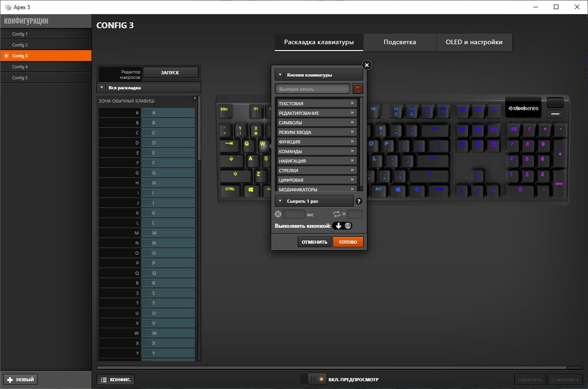The width and height of the screenshot is (588, 389).
Task: Click the red quick-record button
Action: pyautogui.click(x=358, y=89)
